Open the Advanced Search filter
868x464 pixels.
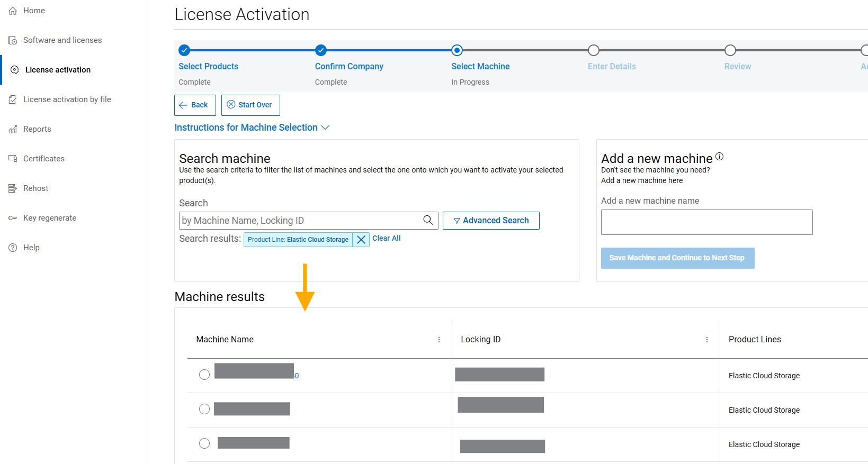click(x=491, y=221)
